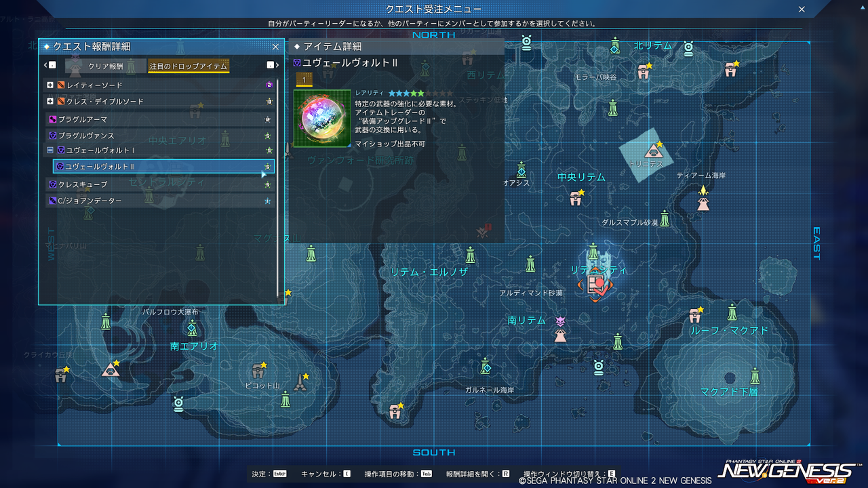Click the キャンセル key hint
This screenshot has width=868, height=488.
pos(326,474)
